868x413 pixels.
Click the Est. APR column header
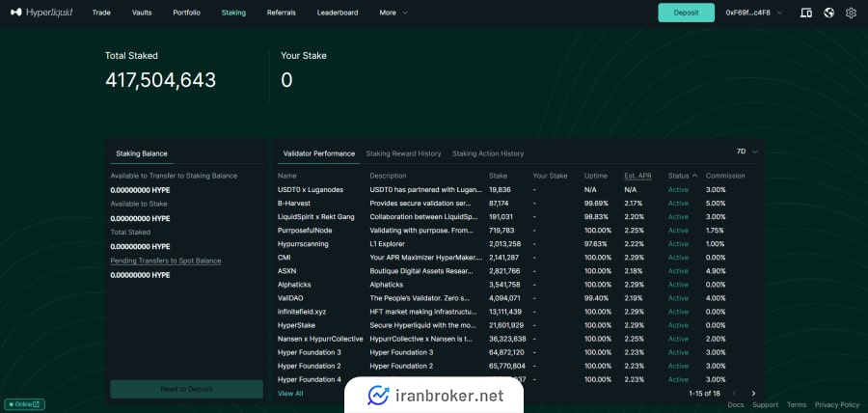[x=637, y=176]
